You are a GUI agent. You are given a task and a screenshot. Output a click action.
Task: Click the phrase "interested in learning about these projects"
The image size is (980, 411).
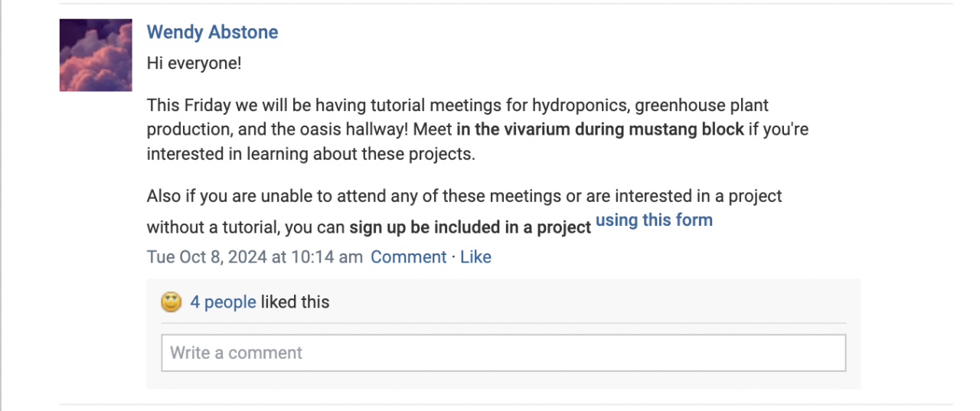click(x=311, y=154)
